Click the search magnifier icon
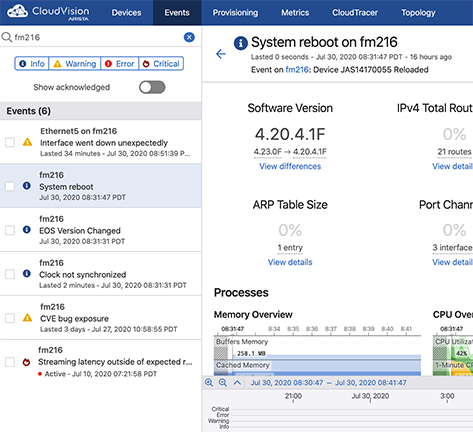This screenshot has width=473, height=432. (x=6, y=37)
